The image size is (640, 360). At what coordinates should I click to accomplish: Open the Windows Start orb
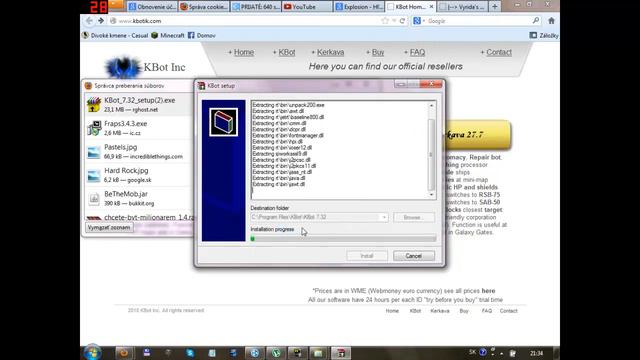92,352
